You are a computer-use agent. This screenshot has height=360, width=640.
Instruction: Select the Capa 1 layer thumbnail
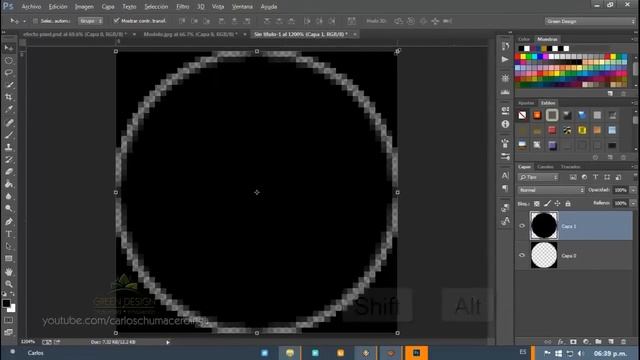point(544,225)
